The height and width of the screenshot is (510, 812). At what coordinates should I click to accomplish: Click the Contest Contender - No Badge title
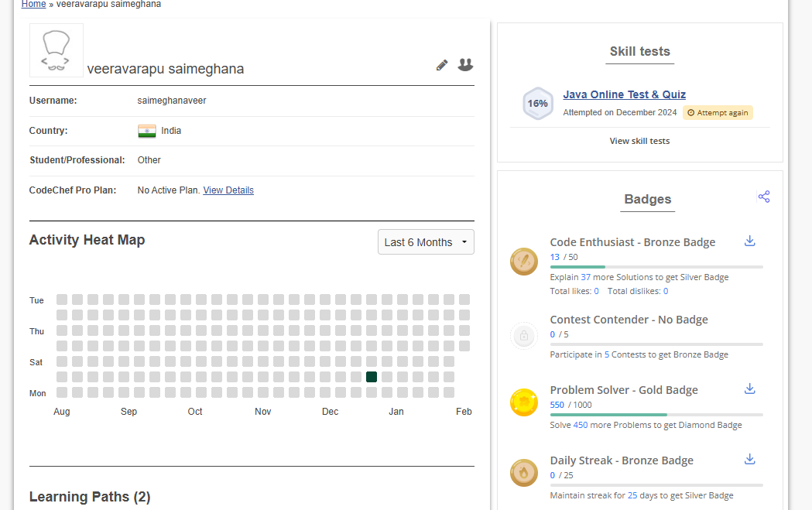tap(629, 320)
